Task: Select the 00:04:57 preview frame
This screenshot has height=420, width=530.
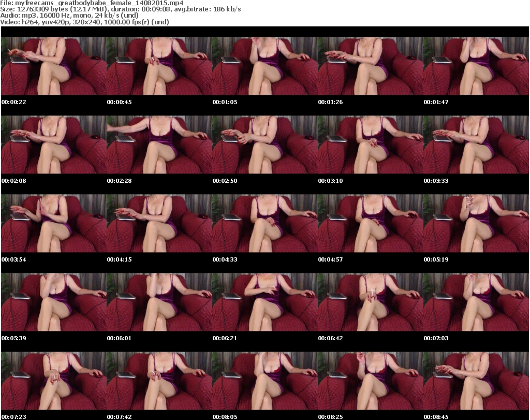Action: pyautogui.click(x=371, y=224)
